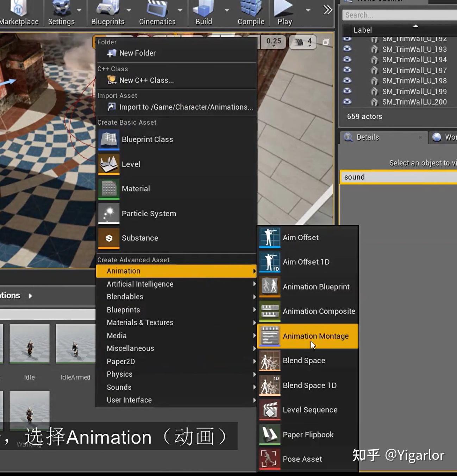This screenshot has height=476, width=457.
Task: Create an Animation Blueprint asset
Action: click(308, 287)
